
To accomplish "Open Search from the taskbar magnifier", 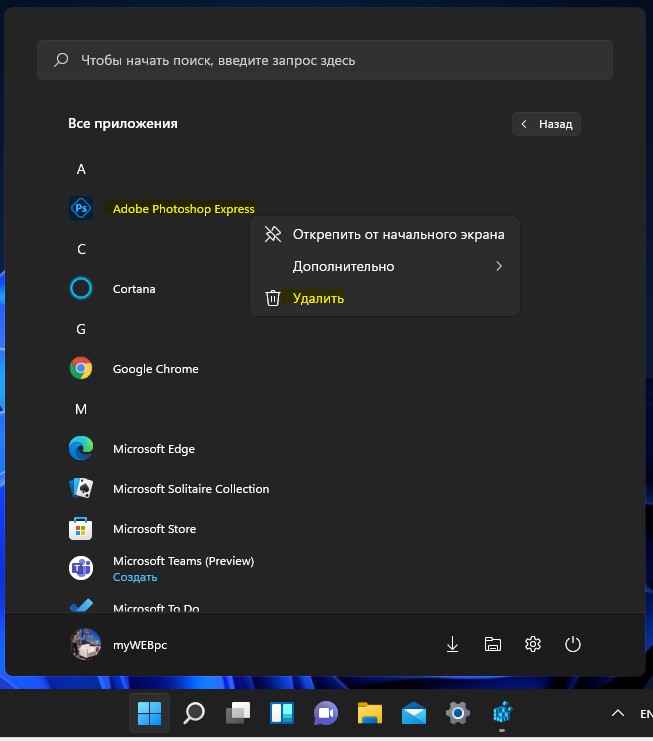I will coord(194,713).
